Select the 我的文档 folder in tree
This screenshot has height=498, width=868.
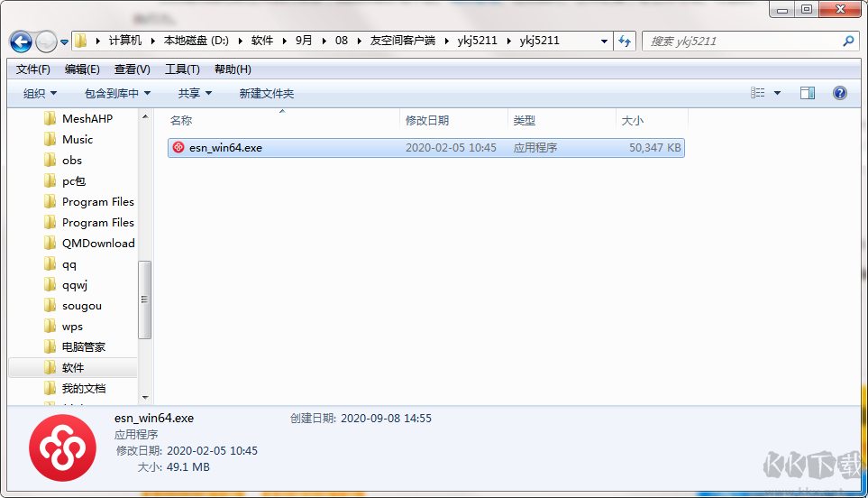pos(84,389)
